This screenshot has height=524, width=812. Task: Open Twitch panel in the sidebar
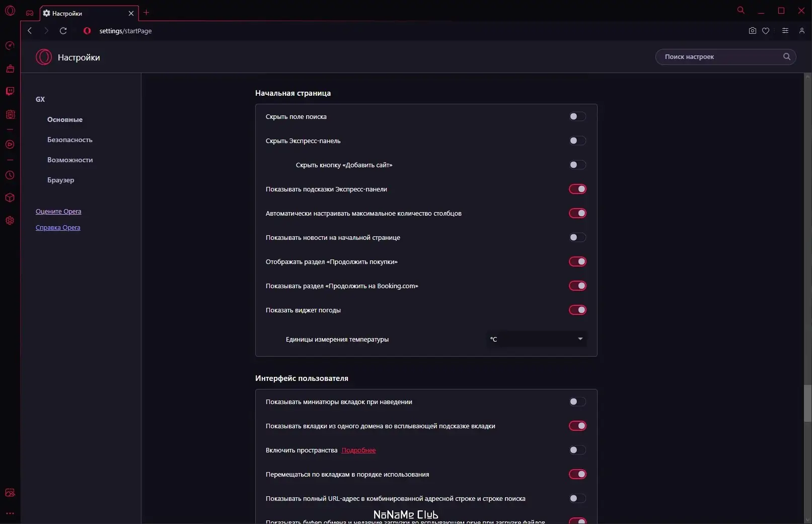[x=10, y=91]
